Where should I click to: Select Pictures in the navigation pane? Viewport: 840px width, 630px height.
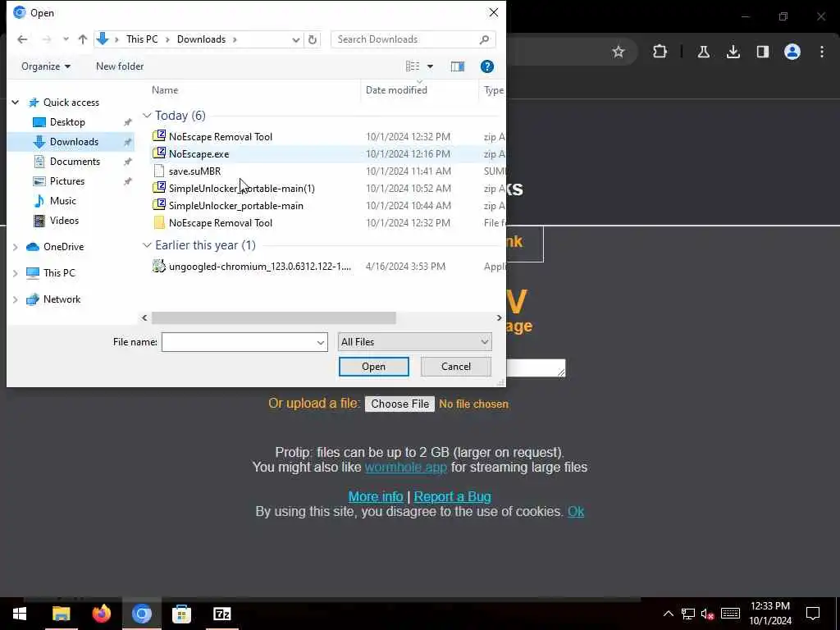(67, 181)
